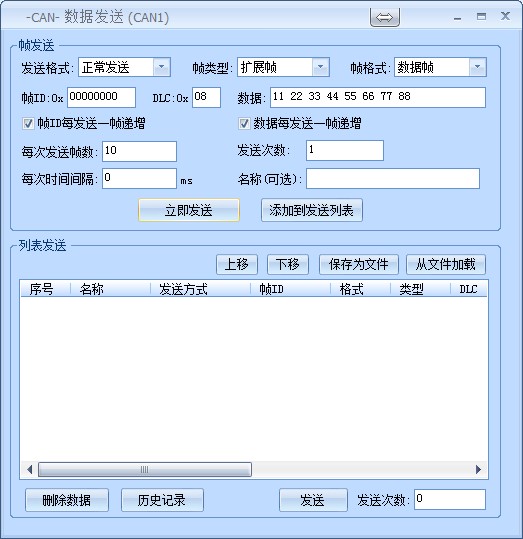Click the DLC input field

[206, 97]
